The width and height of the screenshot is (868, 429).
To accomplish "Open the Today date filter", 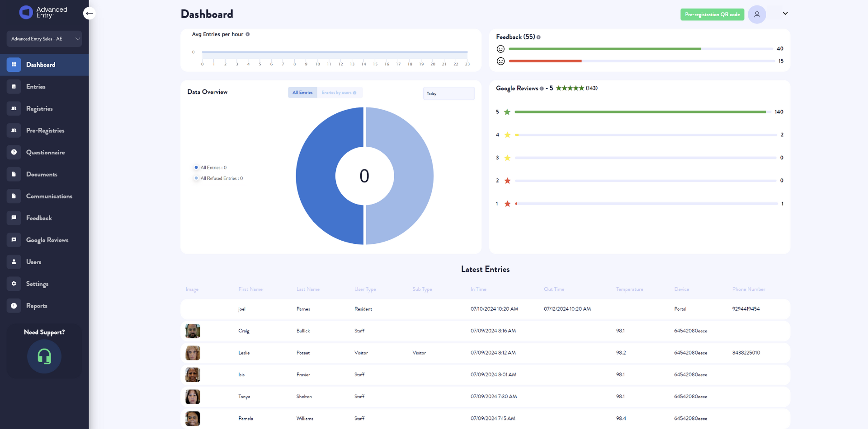I will tap(448, 93).
